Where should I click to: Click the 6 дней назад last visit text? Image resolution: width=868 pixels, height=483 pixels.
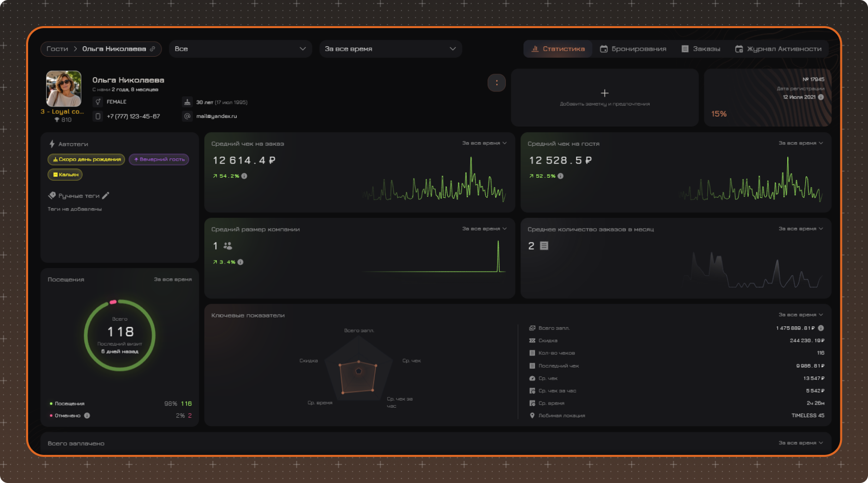point(120,351)
